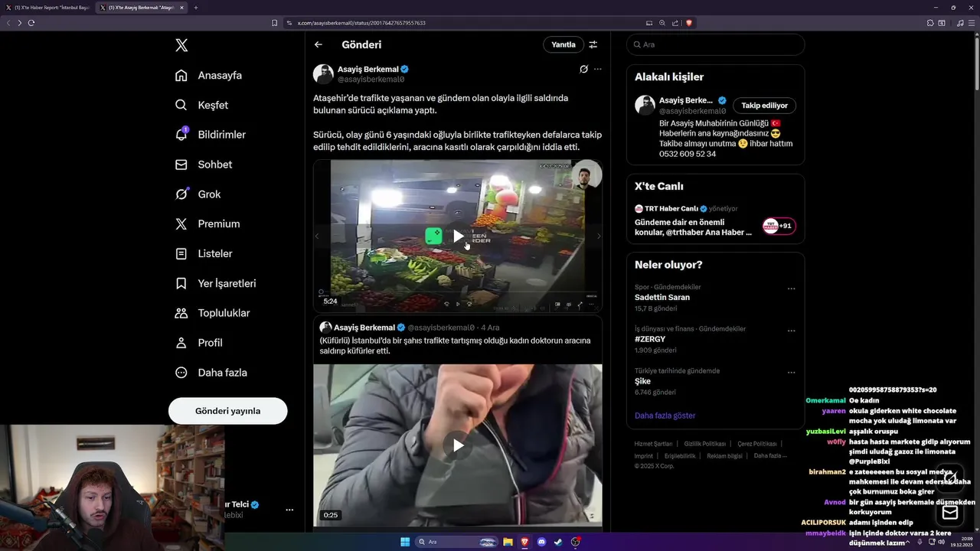Click the bookmark icon left of address bar
Image resolution: width=980 pixels, height=551 pixels.
click(275, 23)
